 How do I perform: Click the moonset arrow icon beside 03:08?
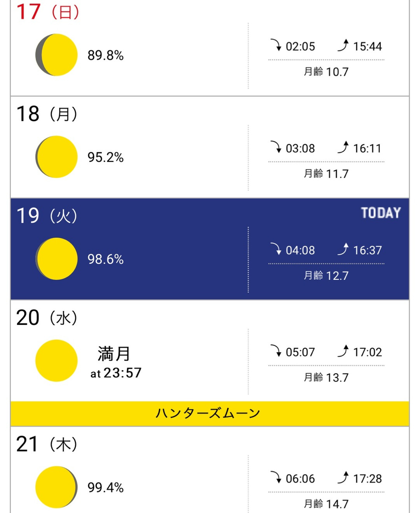tap(276, 147)
